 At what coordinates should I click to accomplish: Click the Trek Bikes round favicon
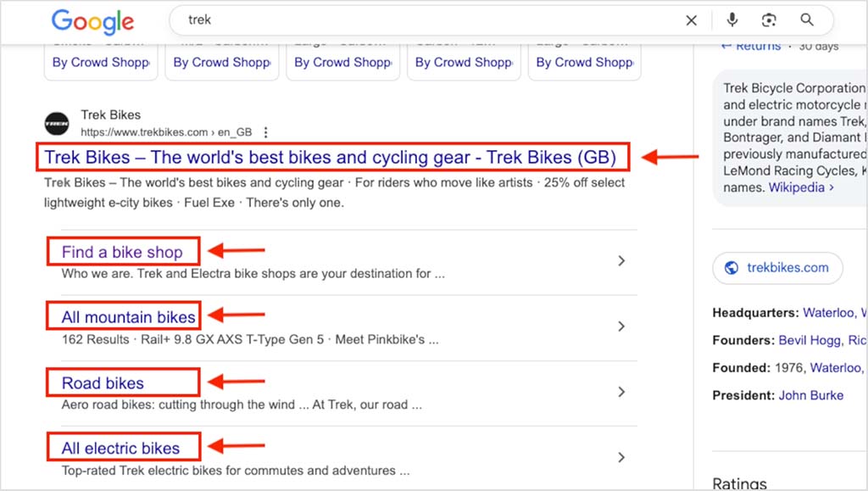[x=57, y=124]
